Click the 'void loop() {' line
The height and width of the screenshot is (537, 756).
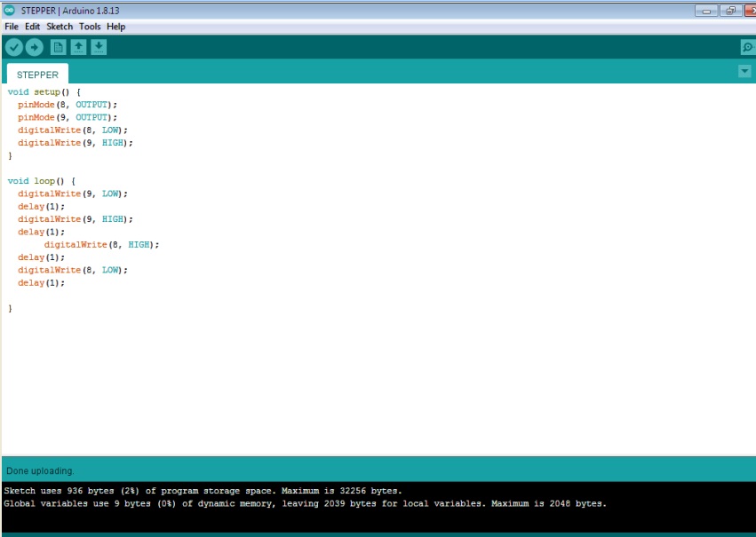(x=42, y=181)
